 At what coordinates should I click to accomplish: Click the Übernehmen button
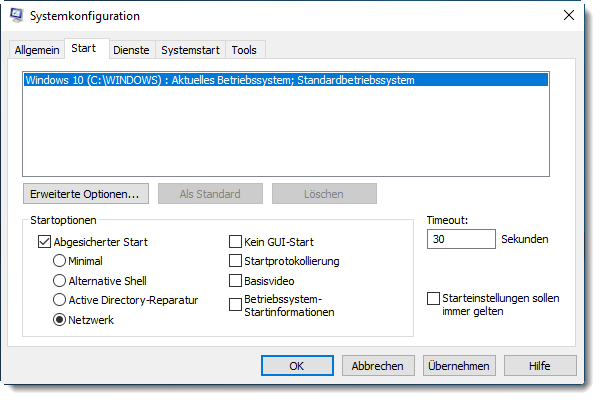(459, 366)
